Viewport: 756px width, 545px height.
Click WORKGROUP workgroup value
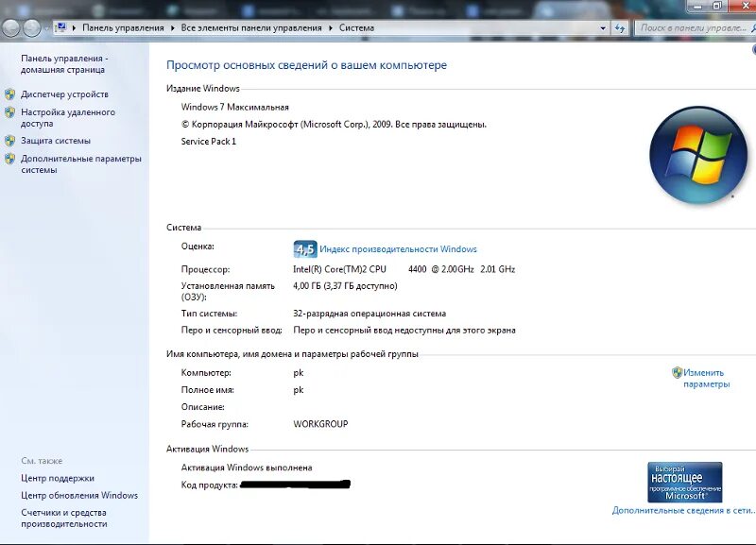click(320, 424)
